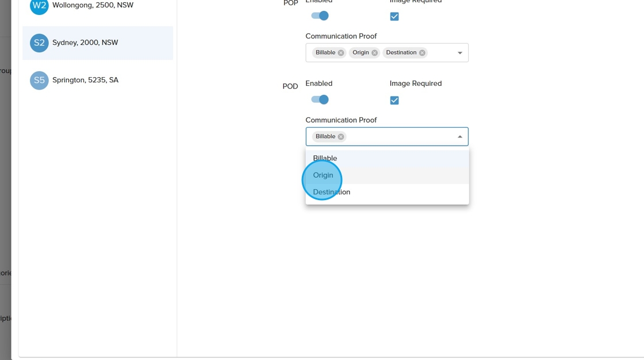Click the W2 Wollongong avatar icon
The image size is (644, 360).
point(39,6)
